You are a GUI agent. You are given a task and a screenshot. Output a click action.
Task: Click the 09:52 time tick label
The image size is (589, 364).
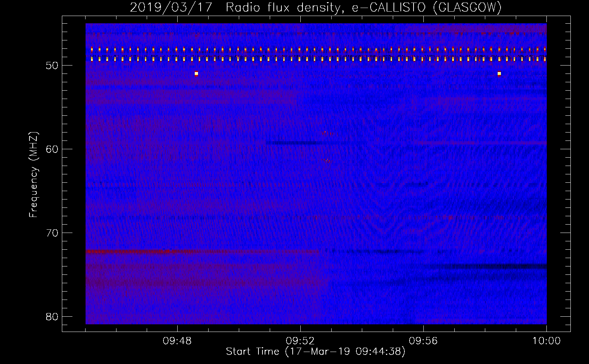pyautogui.click(x=300, y=341)
